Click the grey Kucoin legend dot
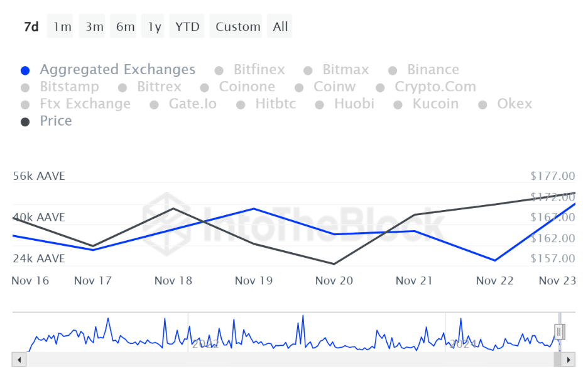Screen dimensions: 588x388 click(398, 104)
